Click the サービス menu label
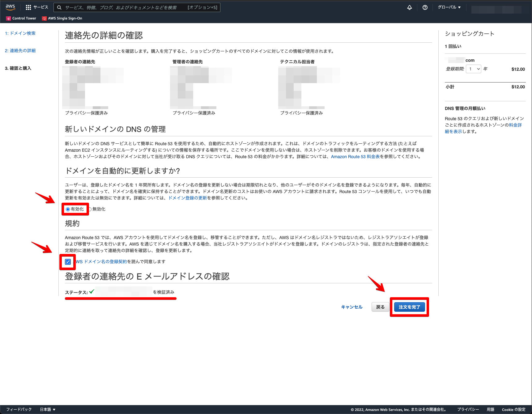 click(41, 7)
